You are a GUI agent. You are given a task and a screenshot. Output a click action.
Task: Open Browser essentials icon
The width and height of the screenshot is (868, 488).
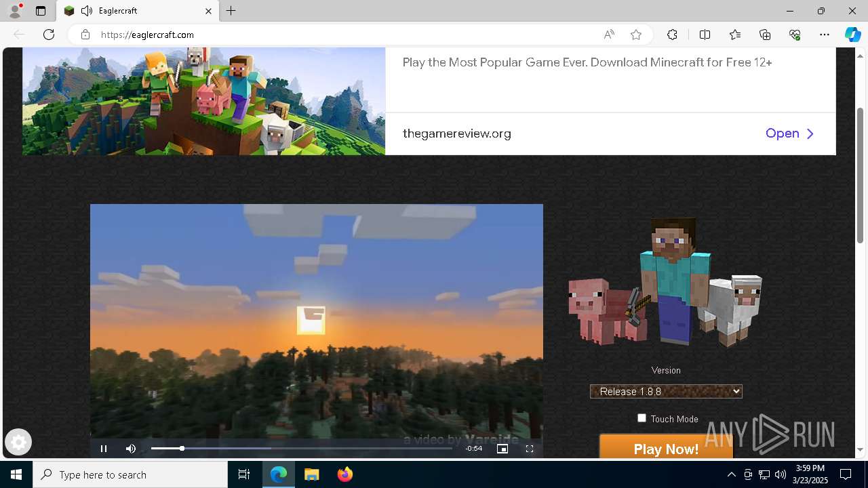(x=795, y=35)
